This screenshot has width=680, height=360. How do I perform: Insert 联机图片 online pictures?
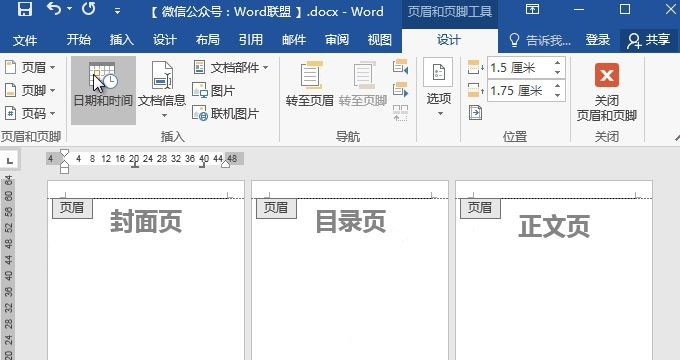(226, 114)
